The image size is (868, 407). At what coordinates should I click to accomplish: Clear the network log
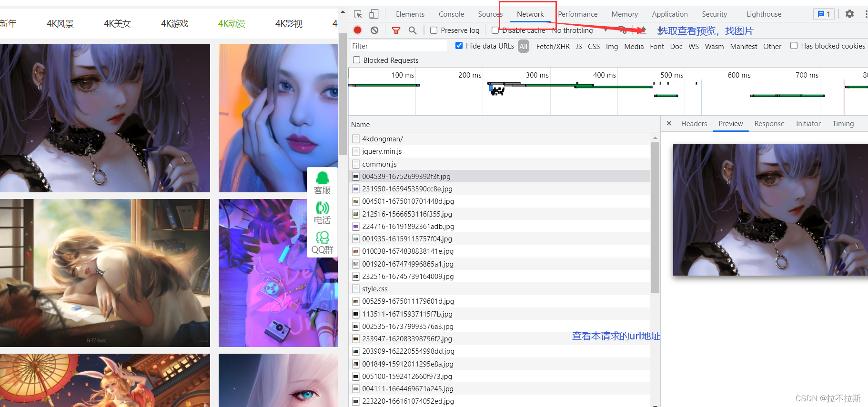[374, 30]
